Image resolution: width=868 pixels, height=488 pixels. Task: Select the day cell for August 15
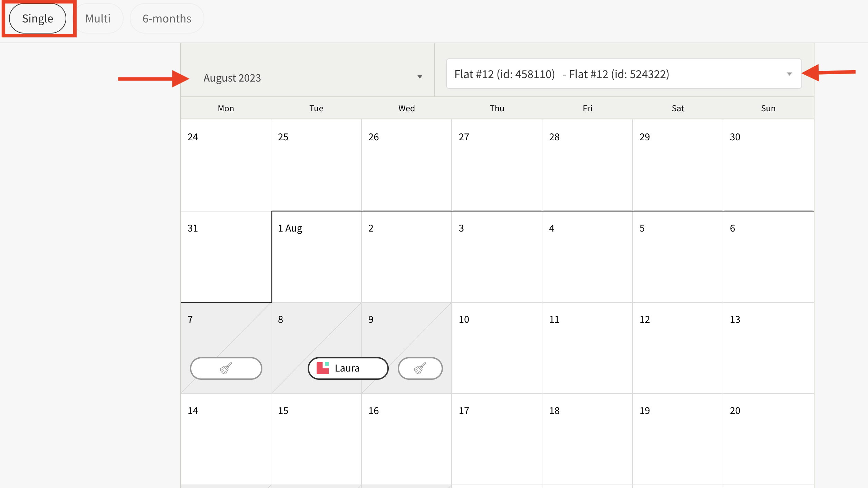click(316, 439)
